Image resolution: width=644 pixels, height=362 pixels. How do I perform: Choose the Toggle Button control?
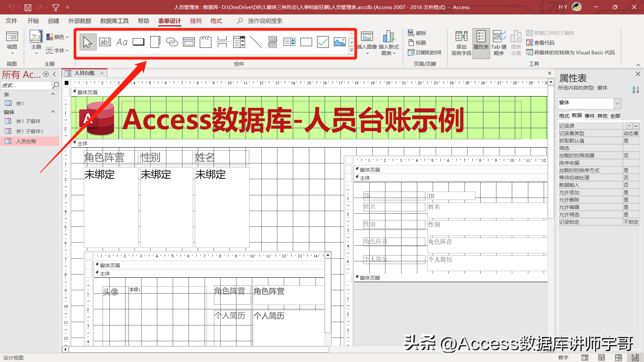coord(273,42)
